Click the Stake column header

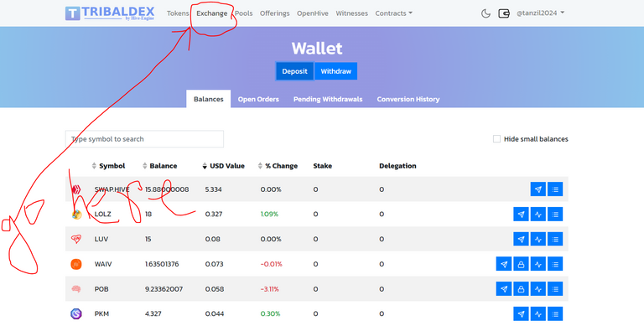[322, 166]
